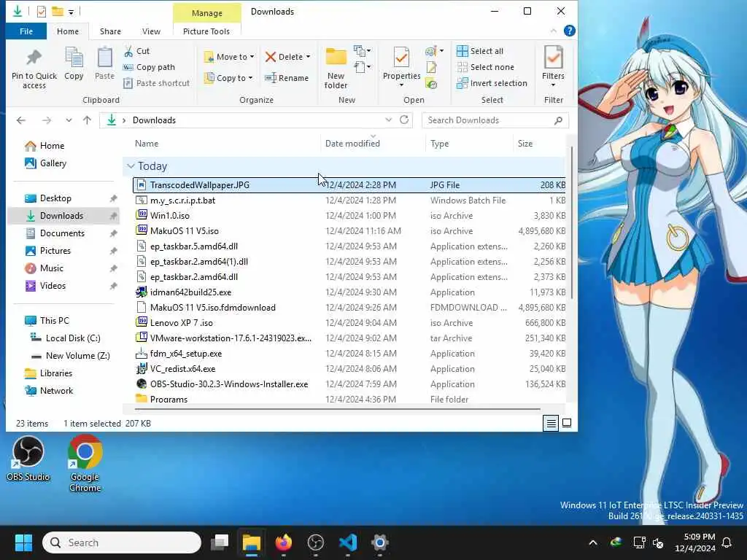Viewport: 747px width, 560px height.
Task: Open OBS Studio desktop shortcut
Action: (x=28, y=459)
